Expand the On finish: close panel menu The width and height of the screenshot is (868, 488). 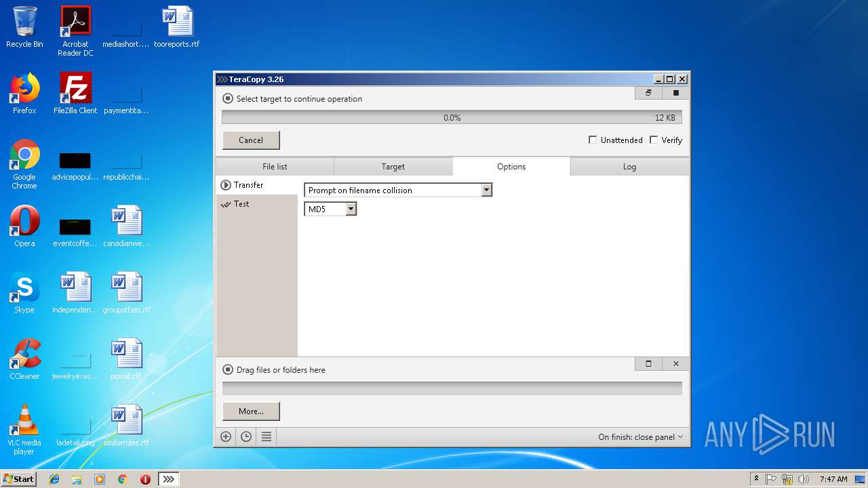640,437
